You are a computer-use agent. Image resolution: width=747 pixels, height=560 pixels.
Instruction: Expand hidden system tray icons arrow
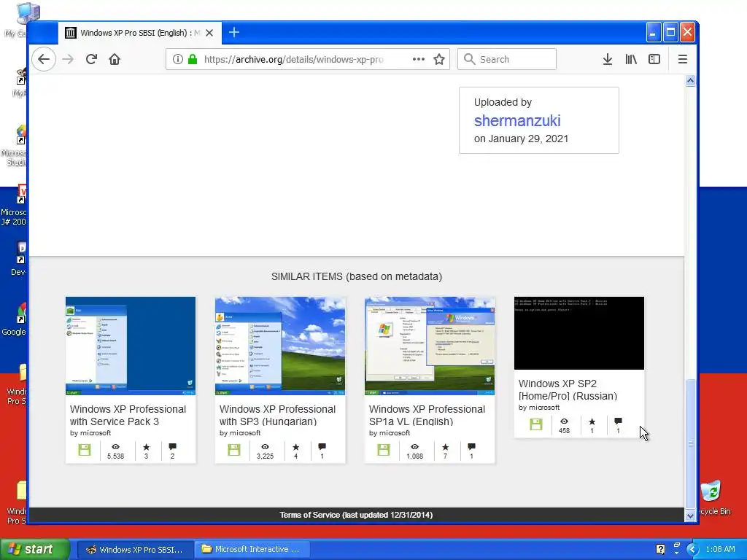pos(692,550)
